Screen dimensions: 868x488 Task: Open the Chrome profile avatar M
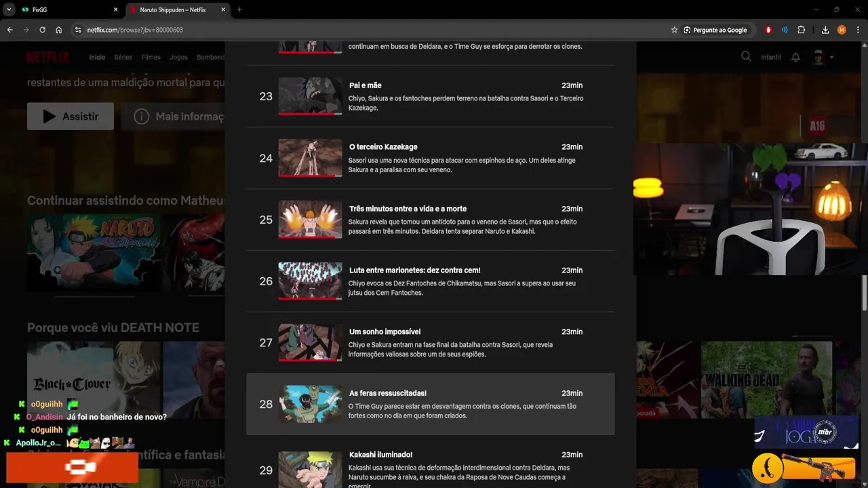click(842, 30)
